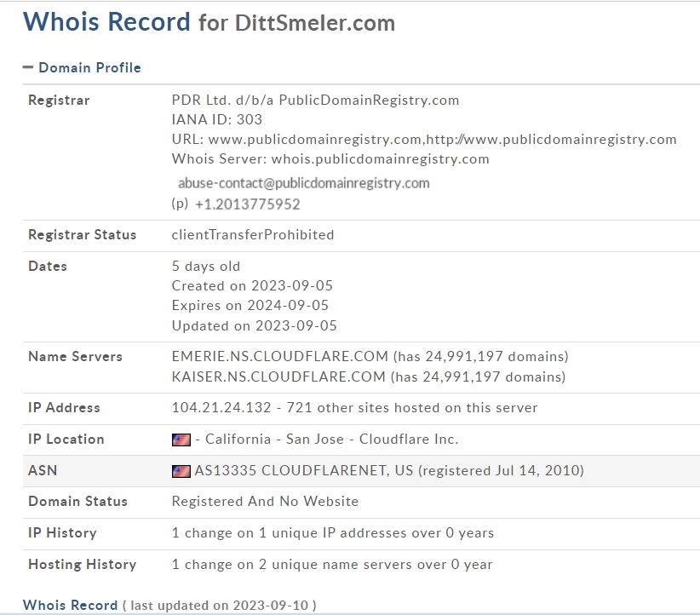Click the 'Name Servers' row label
The height and width of the screenshot is (615, 700).
(x=75, y=356)
